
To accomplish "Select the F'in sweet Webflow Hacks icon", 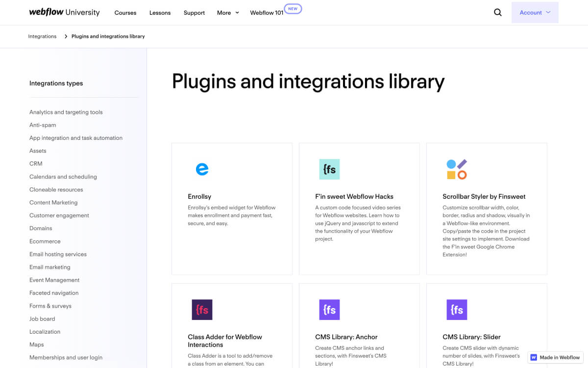I will [329, 169].
